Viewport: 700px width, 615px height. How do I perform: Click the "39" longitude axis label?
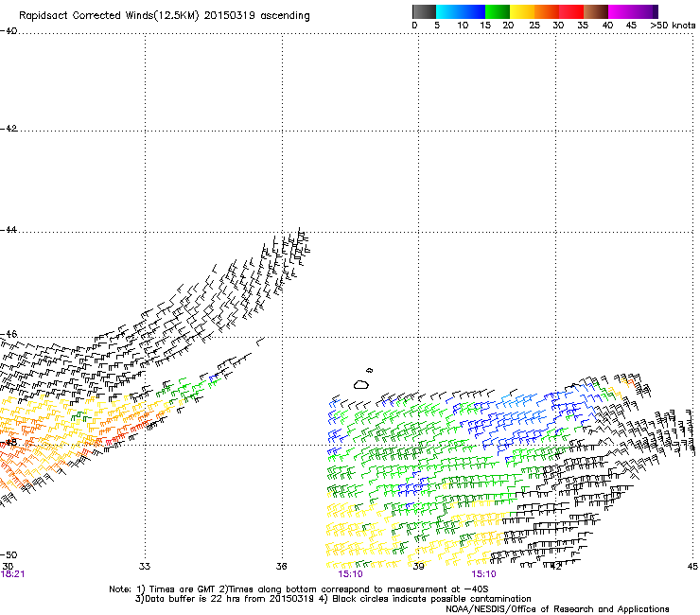(418, 567)
